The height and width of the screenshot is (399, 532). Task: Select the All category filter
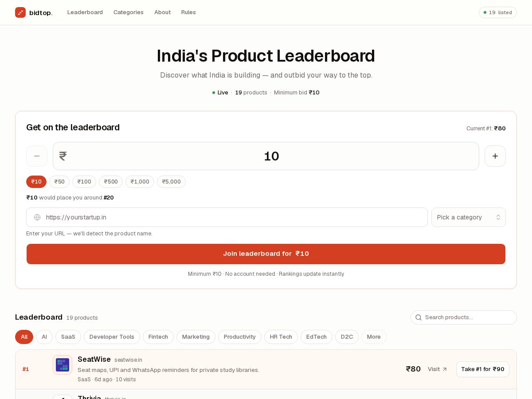tap(24, 337)
